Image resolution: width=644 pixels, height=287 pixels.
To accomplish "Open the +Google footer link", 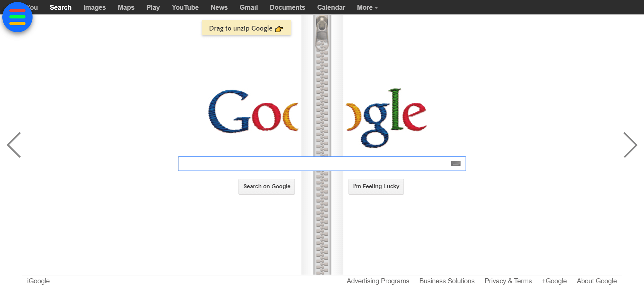I will pyautogui.click(x=554, y=281).
